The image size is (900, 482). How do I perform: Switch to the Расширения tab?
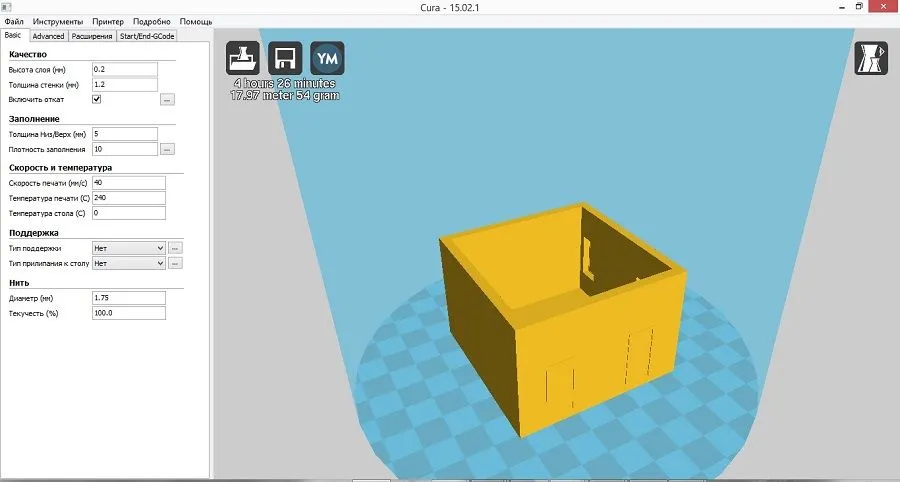(92, 36)
